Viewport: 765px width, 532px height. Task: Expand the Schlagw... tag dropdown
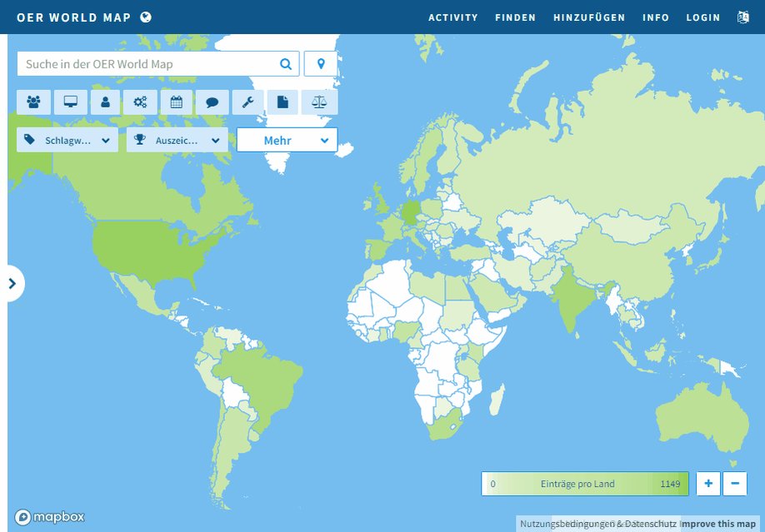tap(67, 140)
